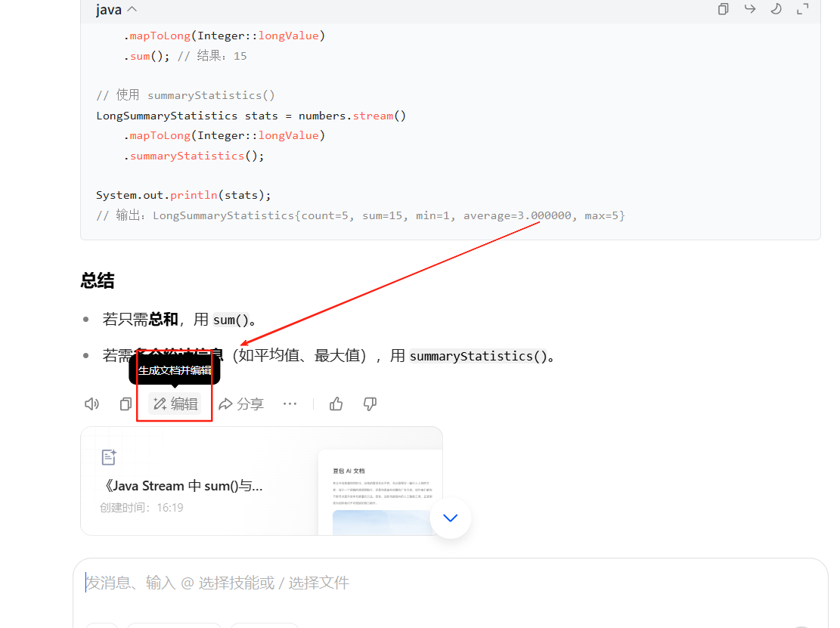Click the java language label
840x628 pixels.
click(109, 10)
